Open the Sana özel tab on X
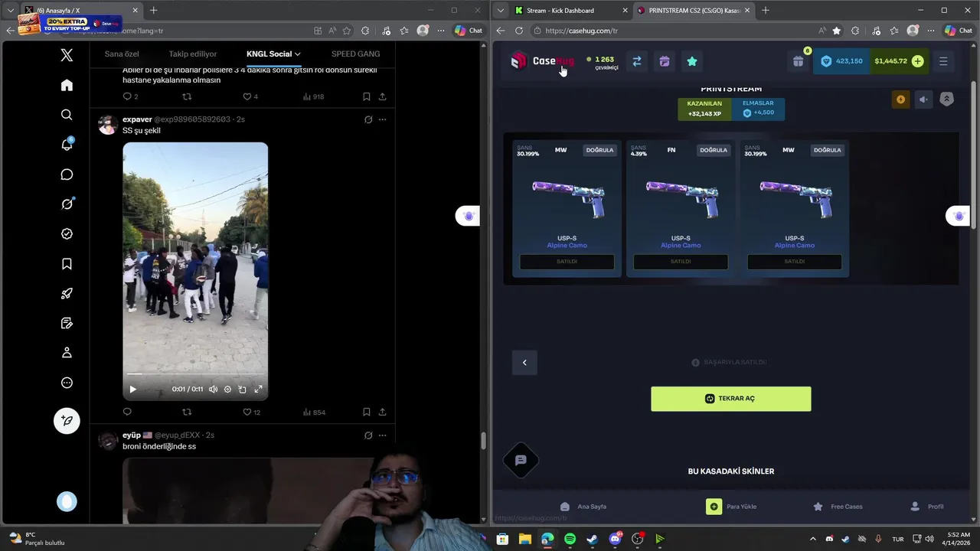 coord(122,54)
